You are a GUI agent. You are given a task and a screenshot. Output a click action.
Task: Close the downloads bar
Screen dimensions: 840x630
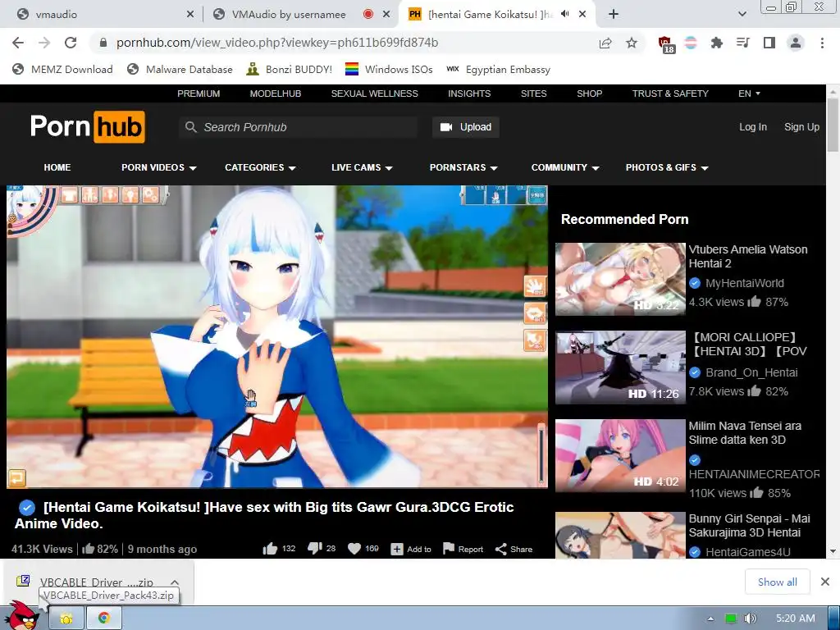tap(825, 582)
